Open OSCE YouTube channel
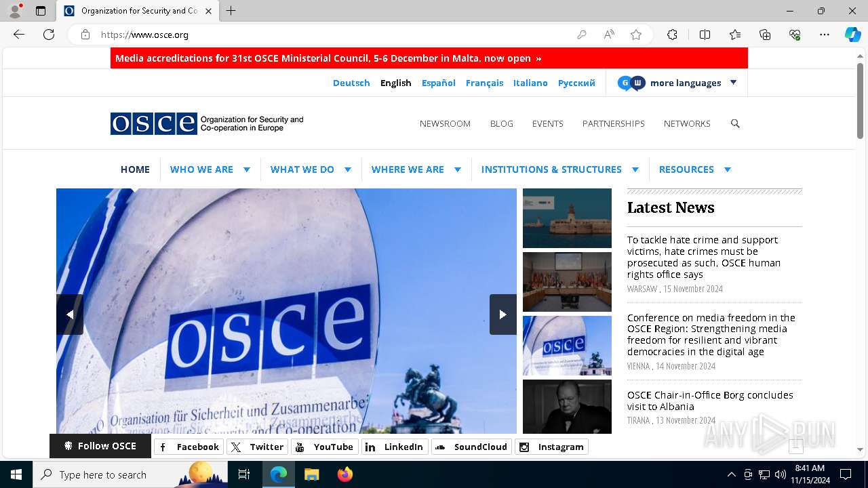This screenshot has width=868, height=488. coord(324,447)
